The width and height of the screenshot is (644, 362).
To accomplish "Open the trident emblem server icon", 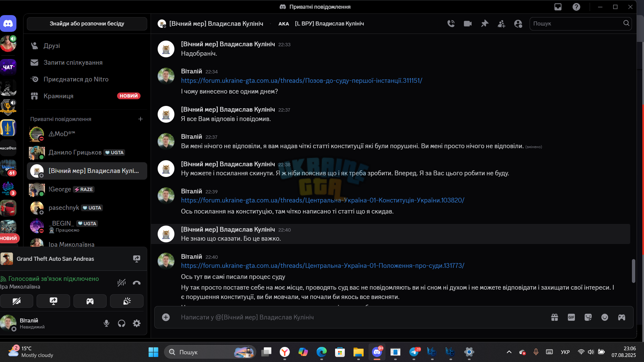I will click(8, 128).
